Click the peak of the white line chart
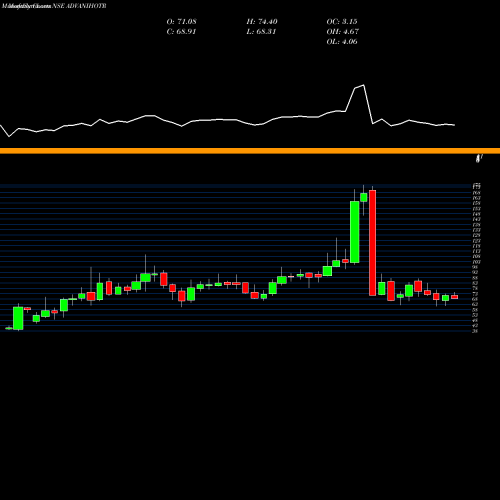The image size is (500, 500). 363,85
